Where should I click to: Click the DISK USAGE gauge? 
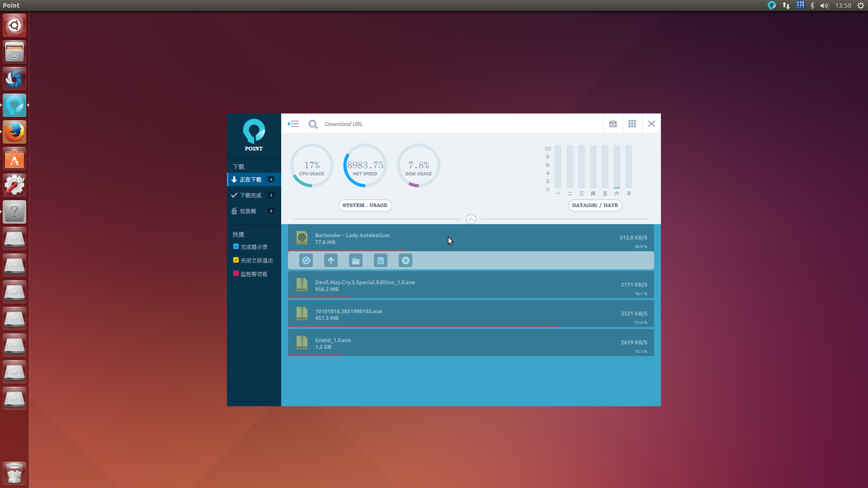click(419, 165)
